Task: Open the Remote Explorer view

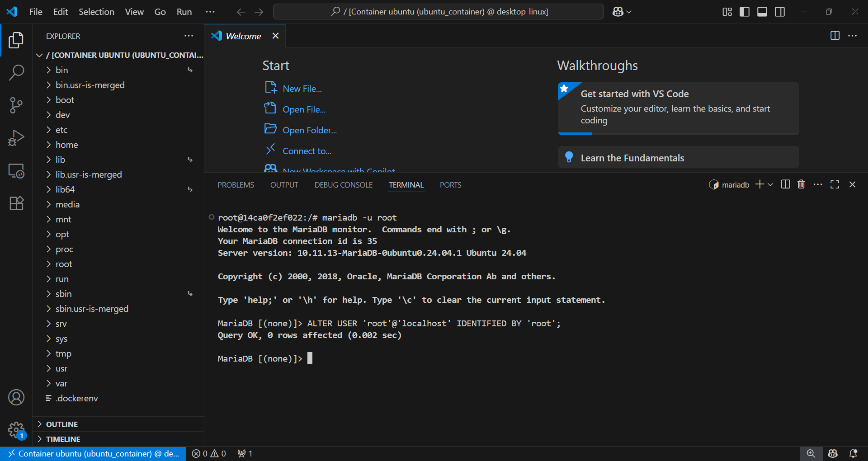Action: tap(16, 171)
